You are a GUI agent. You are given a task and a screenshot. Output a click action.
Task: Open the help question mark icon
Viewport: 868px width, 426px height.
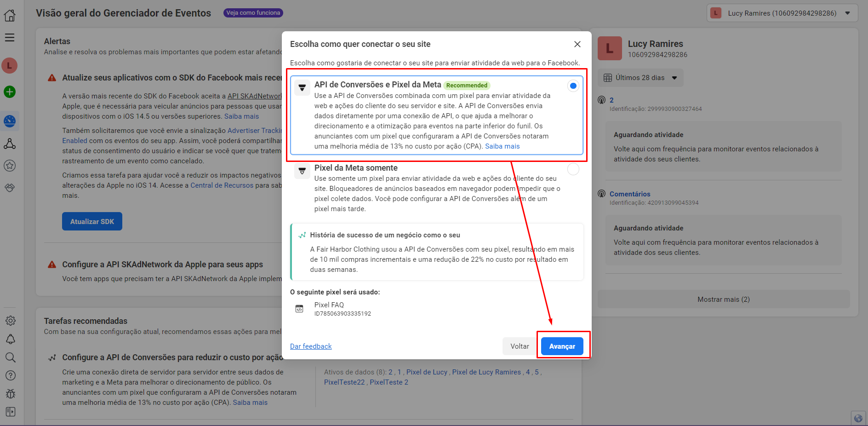(10, 375)
